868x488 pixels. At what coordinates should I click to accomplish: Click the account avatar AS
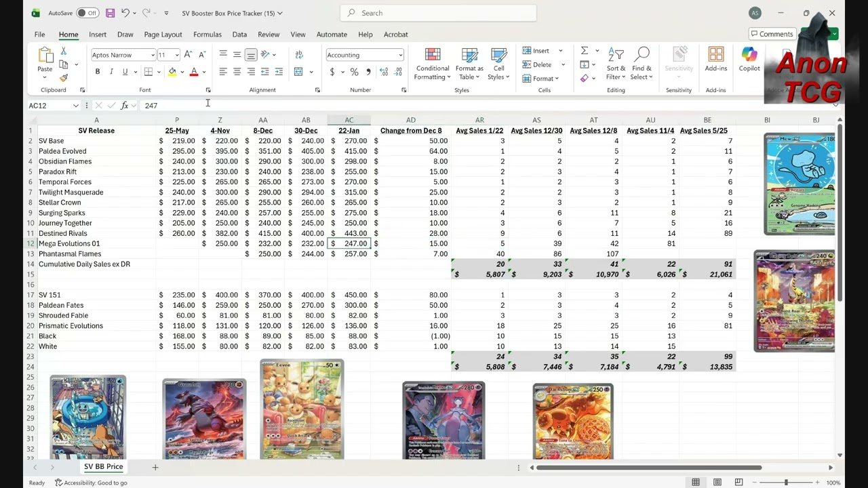click(x=755, y=13)
